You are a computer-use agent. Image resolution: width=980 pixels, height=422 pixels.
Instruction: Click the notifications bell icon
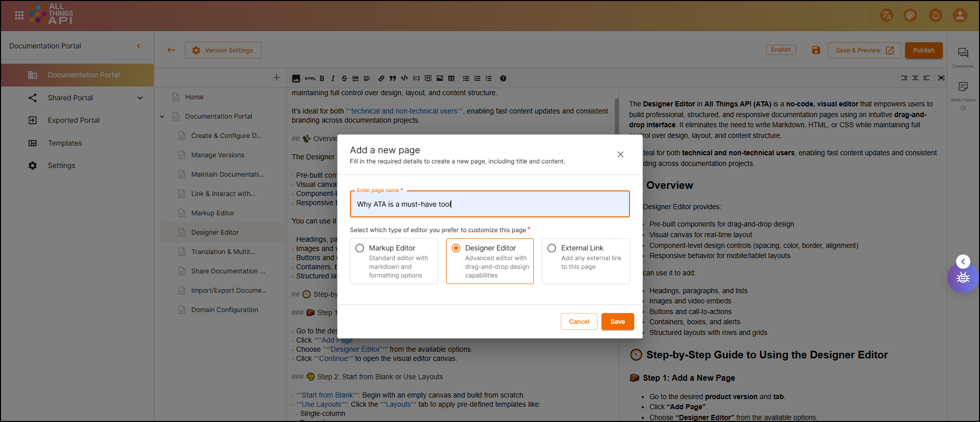click(x=936, y=15)
